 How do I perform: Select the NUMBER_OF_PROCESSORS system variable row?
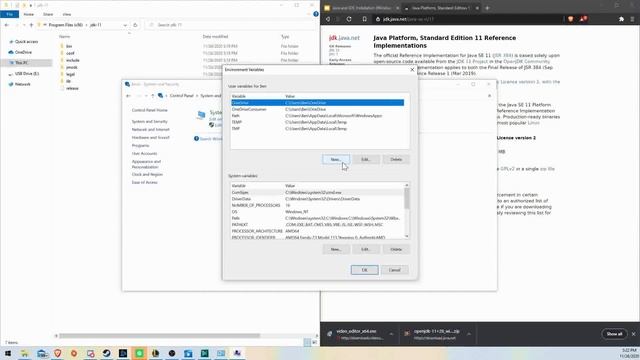coord(317,205)
